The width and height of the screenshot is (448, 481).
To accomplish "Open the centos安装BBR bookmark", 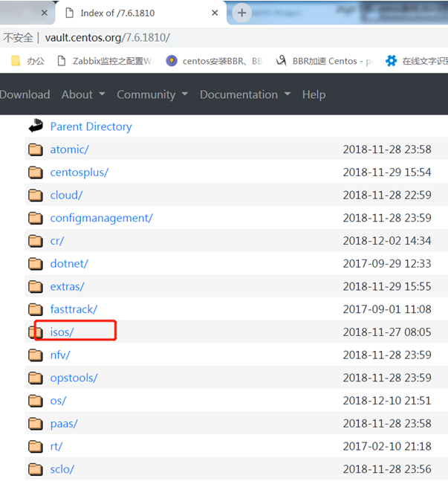I will (x=214, y=61).
